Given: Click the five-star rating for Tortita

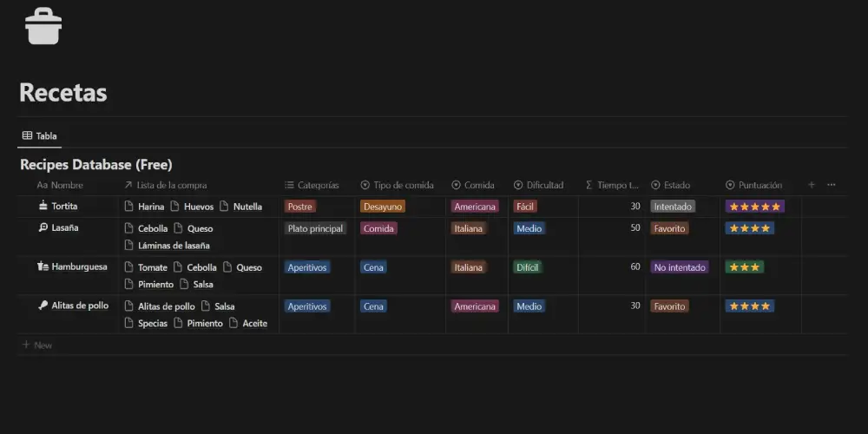Looking at the screenshot, I should coord(755,207).
